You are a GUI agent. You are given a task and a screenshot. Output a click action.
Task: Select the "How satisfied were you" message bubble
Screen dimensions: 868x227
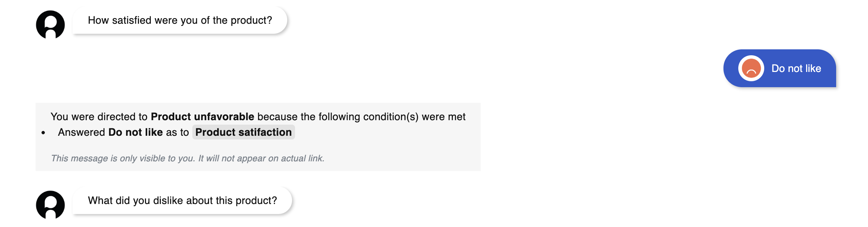click(x=180, y=20)
